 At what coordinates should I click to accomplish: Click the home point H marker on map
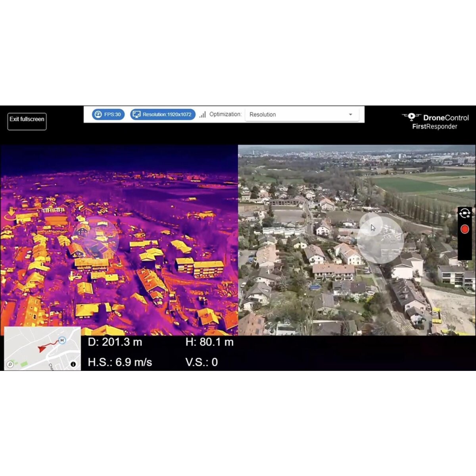pyautogui.click(x=62, y=340)
